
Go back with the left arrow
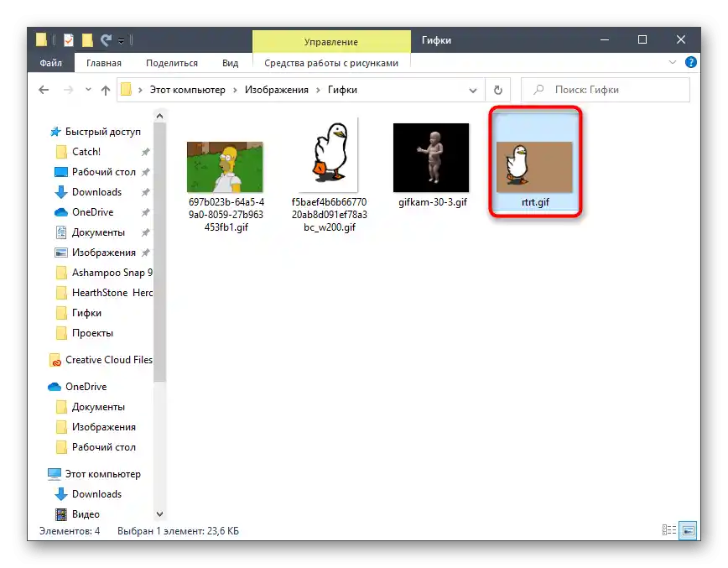[x=44, y=90]
